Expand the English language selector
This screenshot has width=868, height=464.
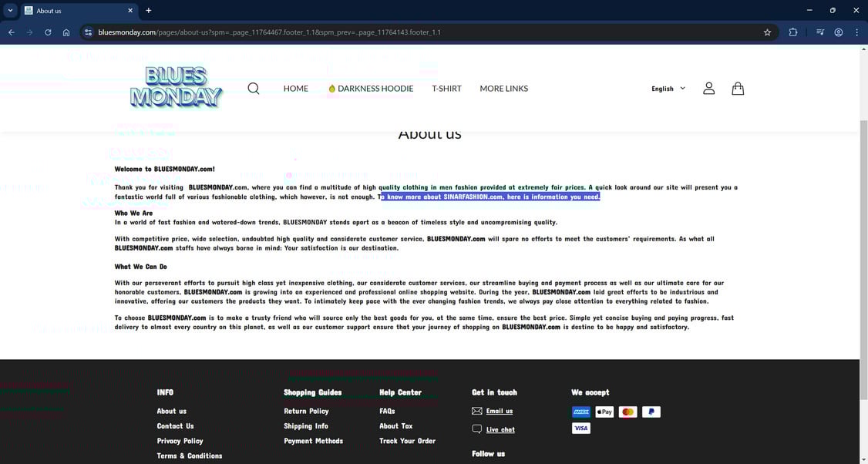(x=668, y=89)
